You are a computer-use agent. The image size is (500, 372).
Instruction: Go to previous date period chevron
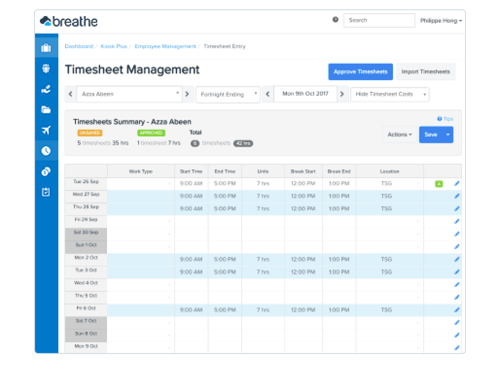(268, 94)
